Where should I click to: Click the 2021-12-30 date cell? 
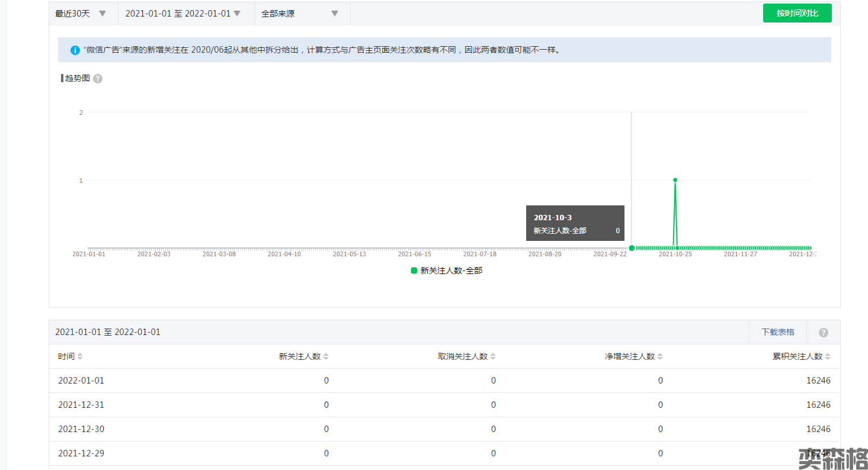[x=81, y=429]
